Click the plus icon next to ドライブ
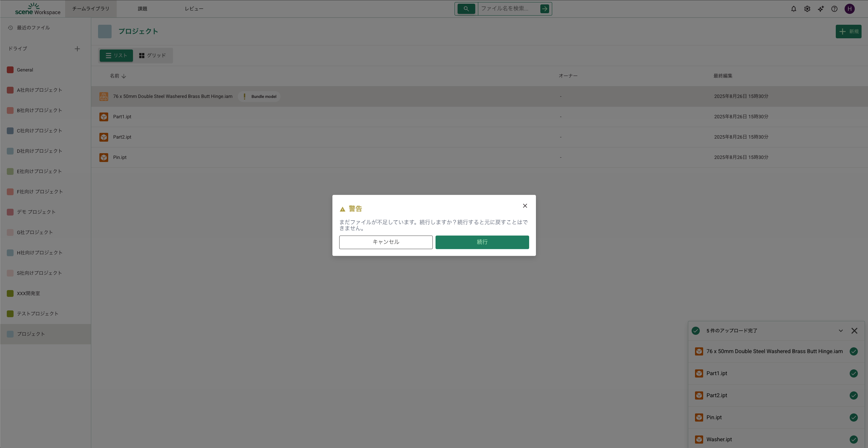Viewport: 868px width, 448px height. [x=77, y=49]
